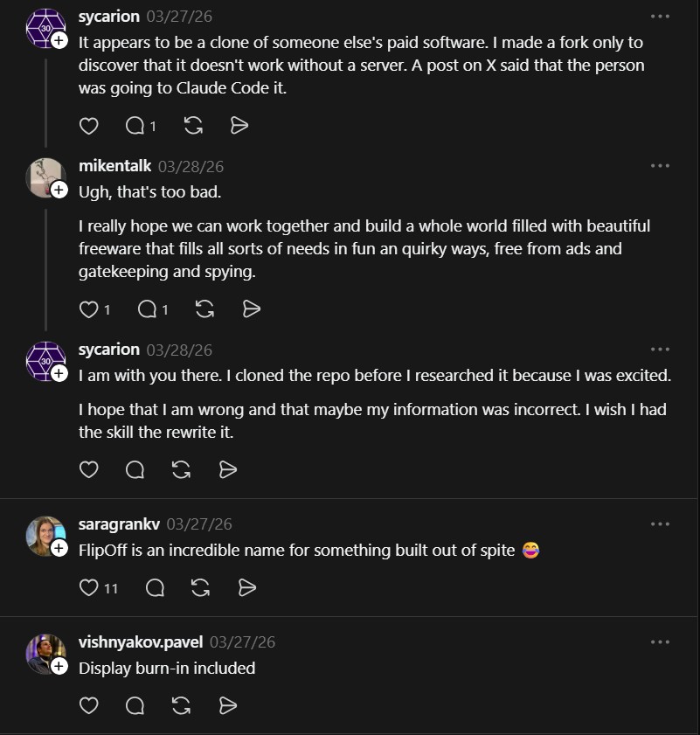Viewport: 700px width, 735px height.
Task: Open options menu on sycarion's second reply
Action: click(x=660, y=348)
